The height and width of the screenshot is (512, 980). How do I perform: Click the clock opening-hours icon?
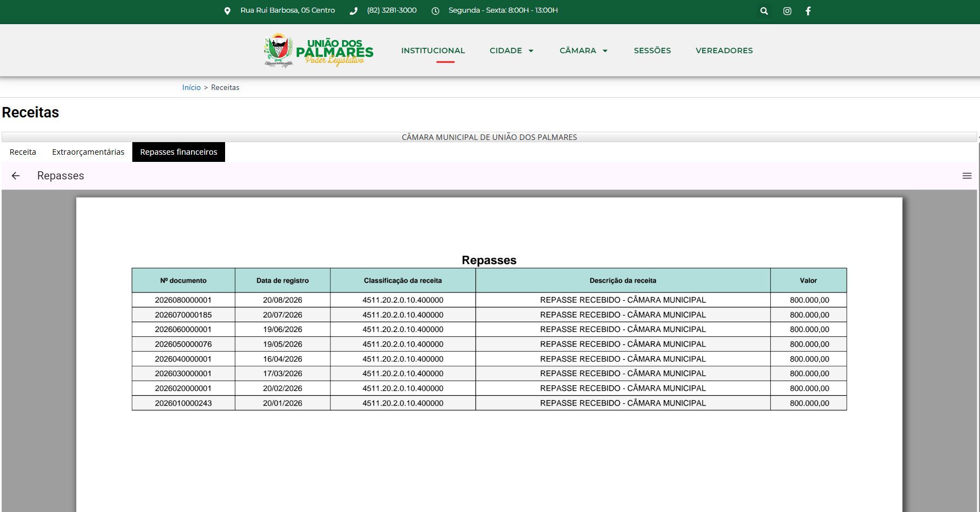435,11
